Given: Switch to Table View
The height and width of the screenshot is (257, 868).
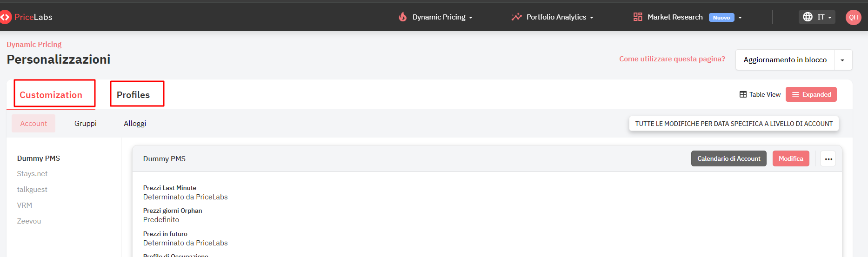Looking at the screenshot, I should [760, 94].
